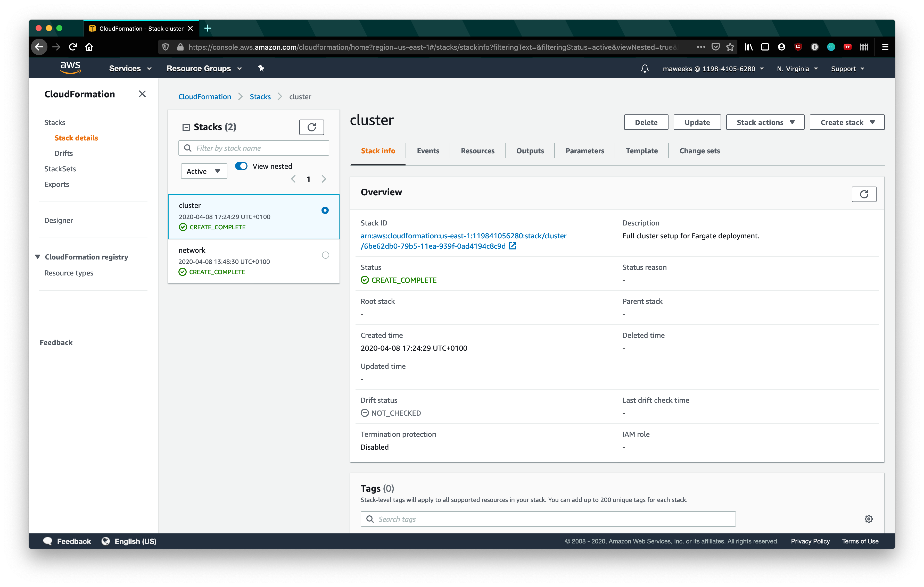Toggle the browser sidebar icon
Viewport: 924px width, 587px height.
(765, 47)
